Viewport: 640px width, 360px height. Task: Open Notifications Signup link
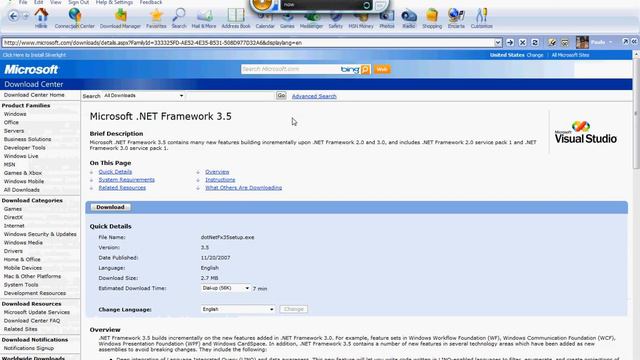point(29,348)
